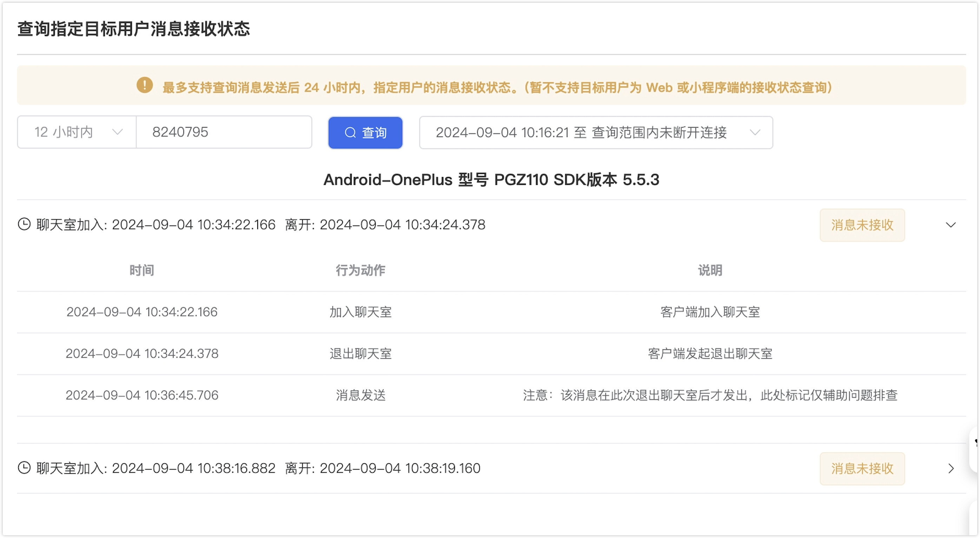Collapse the first chatroom session chevron
This screenshot has height=538, width=980.
point(950,225)
